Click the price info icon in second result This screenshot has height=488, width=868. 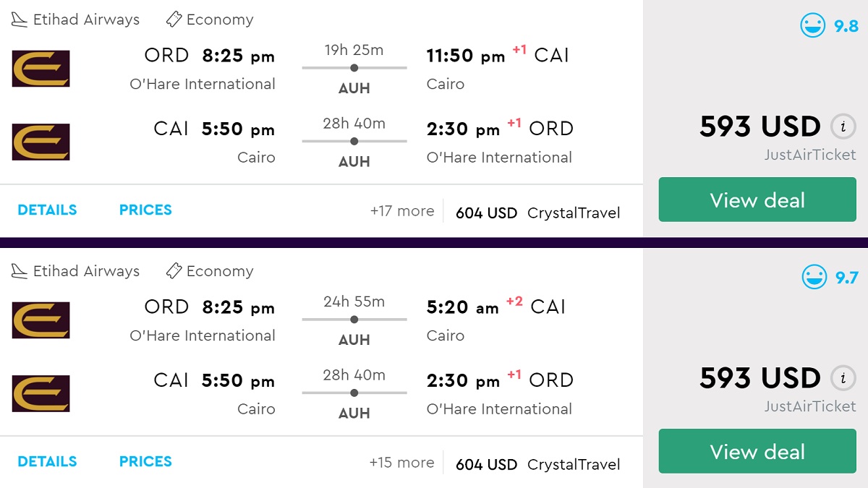tap(842, 378)
